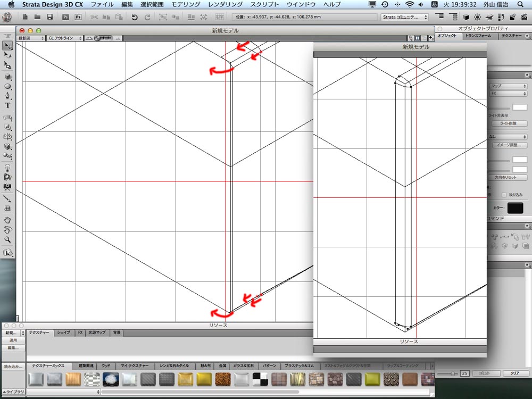
Task: Click the gear-shaped toolbar icon
Action: pyautogui.click(x=477, y=17)
